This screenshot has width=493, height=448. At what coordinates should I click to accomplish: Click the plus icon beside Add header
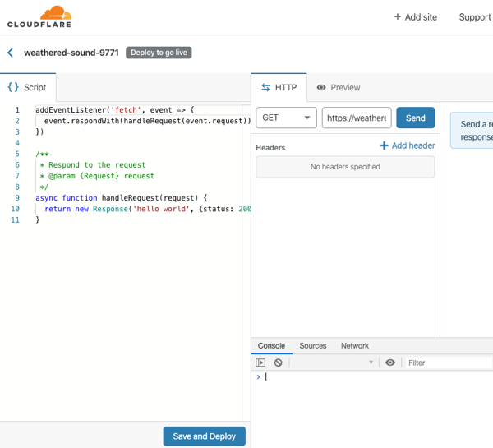point(384,145)
